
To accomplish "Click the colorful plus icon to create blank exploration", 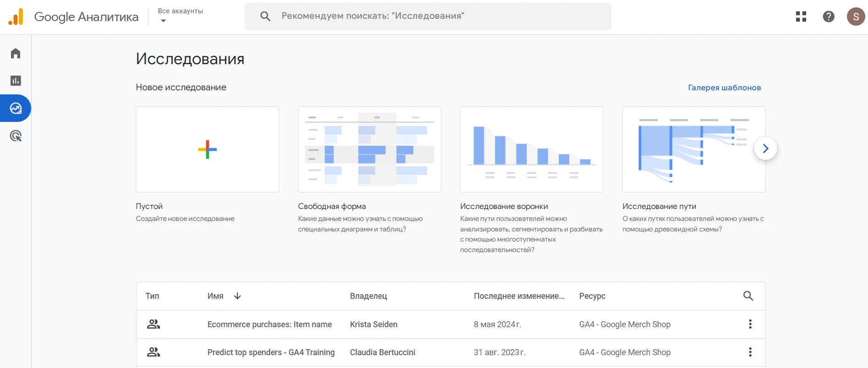I will [207, 149].
